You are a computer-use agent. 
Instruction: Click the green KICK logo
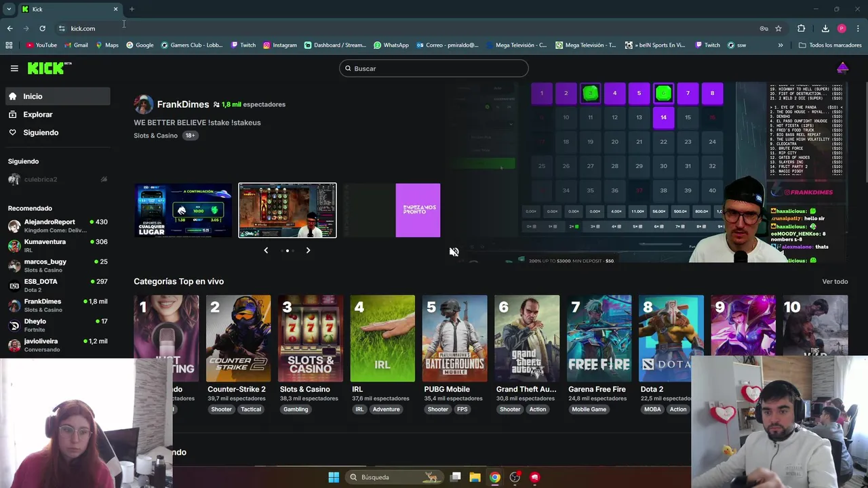click(50, 68)
